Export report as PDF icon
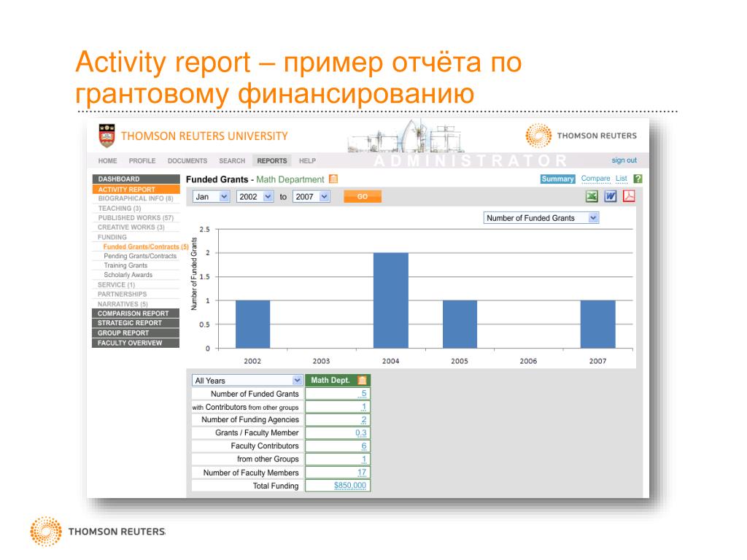This screenshot has height=560, width=747. tap(629, 196)
